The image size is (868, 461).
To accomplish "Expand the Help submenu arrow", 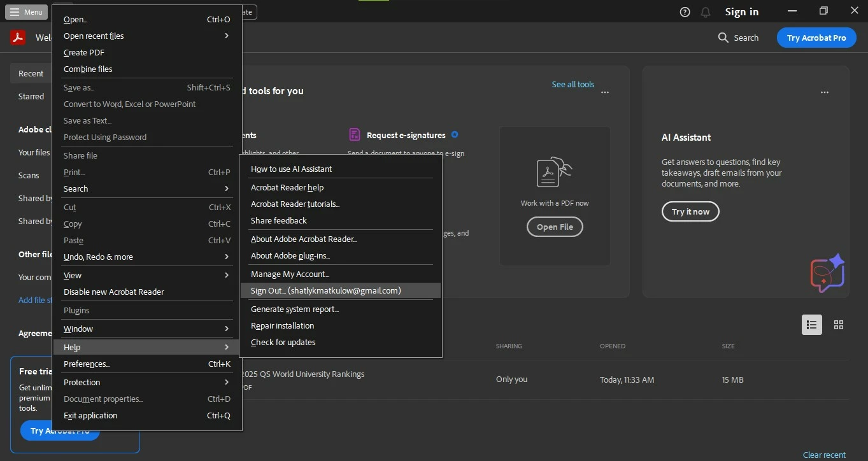I will click(227, 347).
